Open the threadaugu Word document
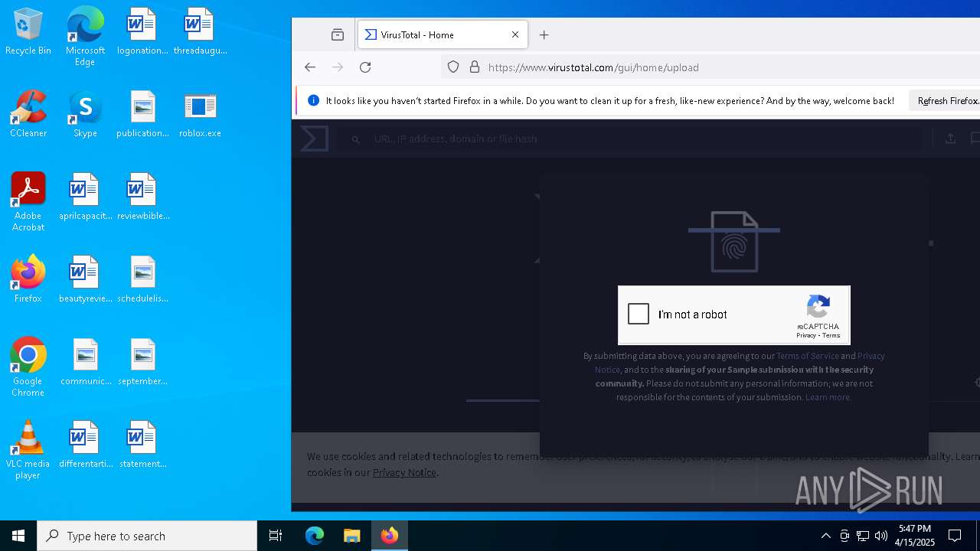The width and height of the screenshot is (980, 551). click(200, 31)
